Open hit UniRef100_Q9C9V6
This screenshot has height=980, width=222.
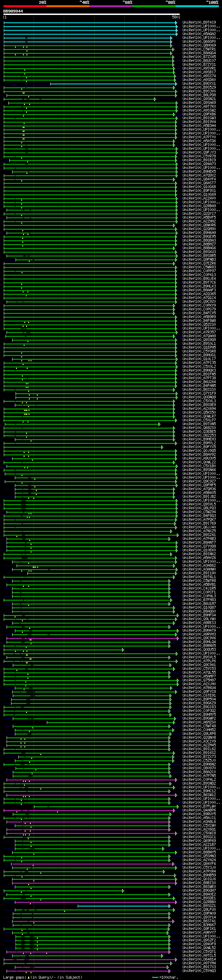199,638
